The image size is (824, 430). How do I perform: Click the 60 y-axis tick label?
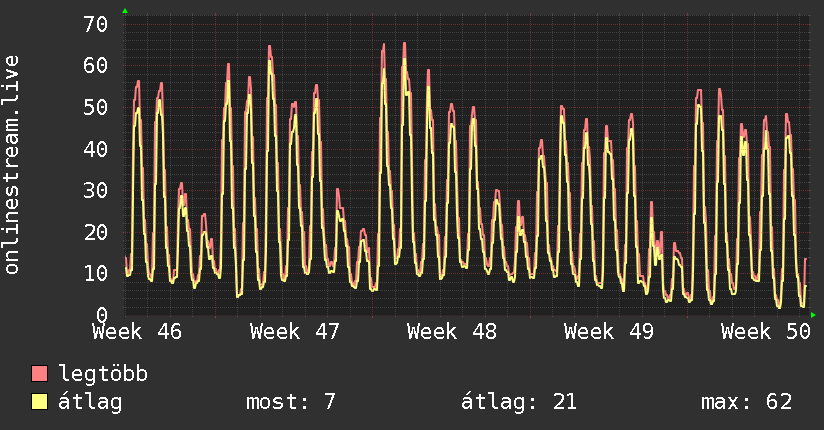pos(96,66)
